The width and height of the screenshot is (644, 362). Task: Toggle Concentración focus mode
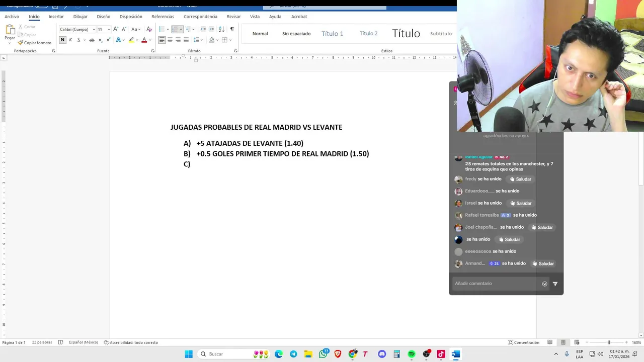pyautogui.click(x=524, y=342)
